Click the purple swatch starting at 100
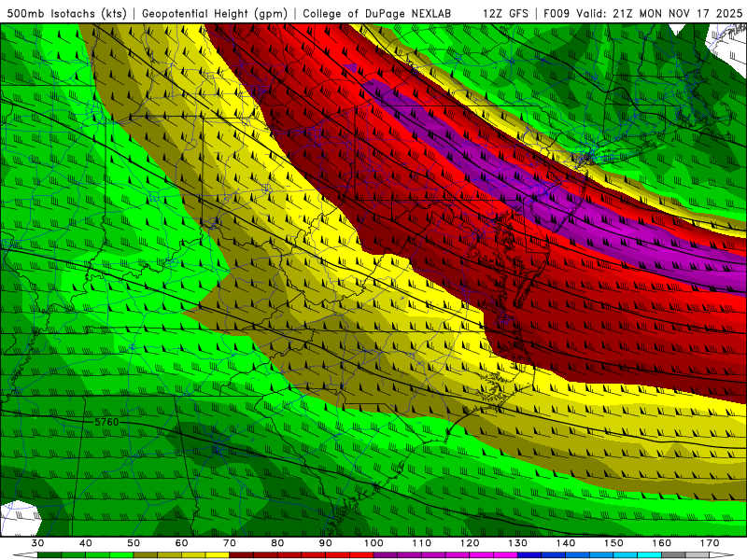The image size is (747, 560). click(x=386, y=554)
